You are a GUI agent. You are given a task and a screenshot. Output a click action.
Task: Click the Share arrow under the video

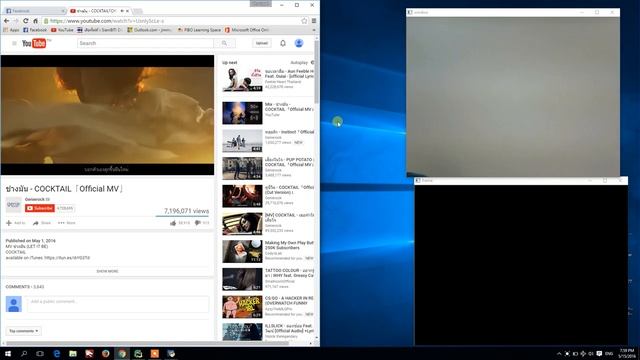tap(36, 223)
